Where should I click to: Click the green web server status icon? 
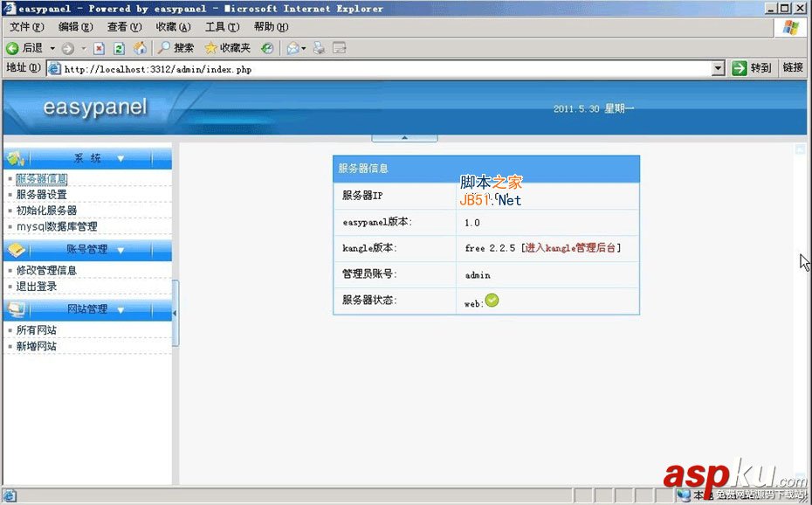491,300
